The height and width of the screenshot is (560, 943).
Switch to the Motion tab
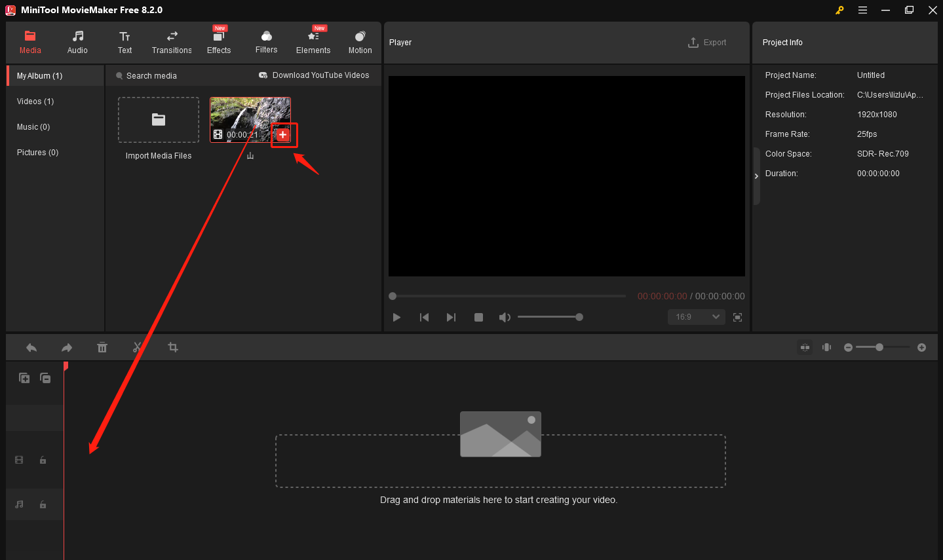click(x=360, y=43)
